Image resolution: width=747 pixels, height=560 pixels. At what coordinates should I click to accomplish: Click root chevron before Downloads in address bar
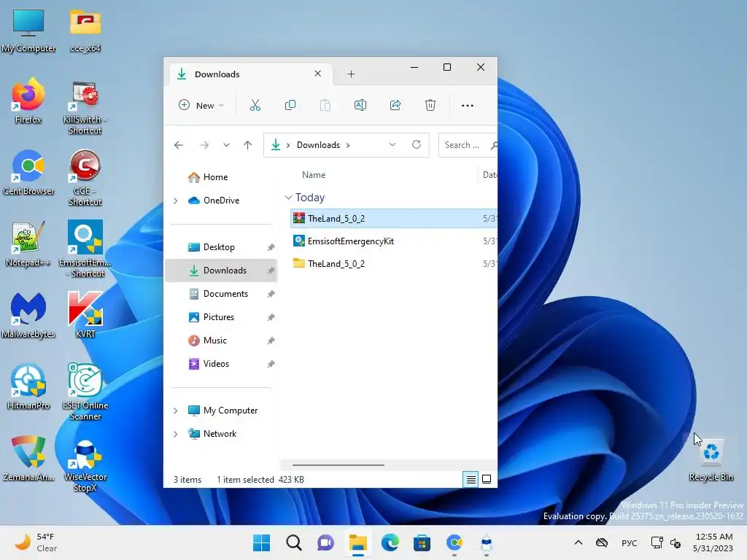[x=287, y=145]
